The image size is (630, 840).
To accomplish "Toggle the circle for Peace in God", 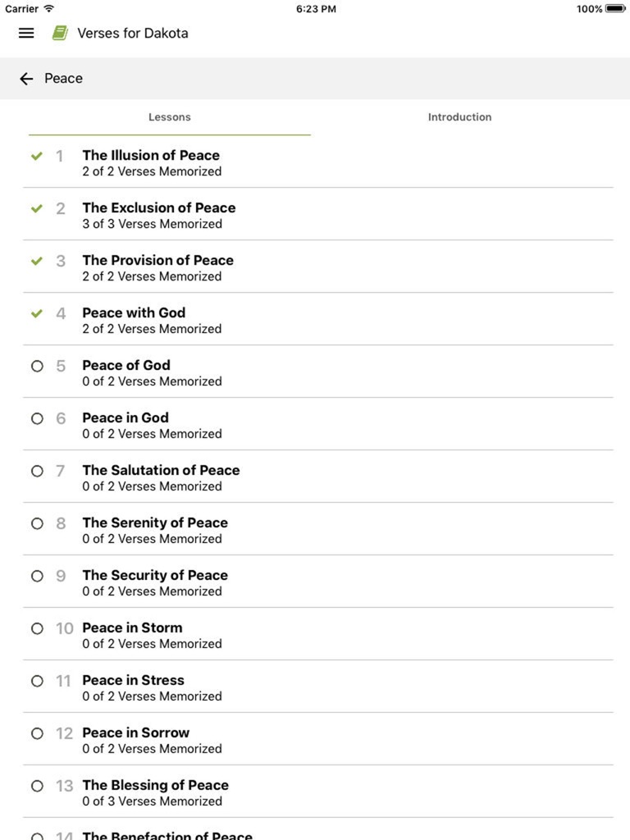I will (x=37, y=418).
